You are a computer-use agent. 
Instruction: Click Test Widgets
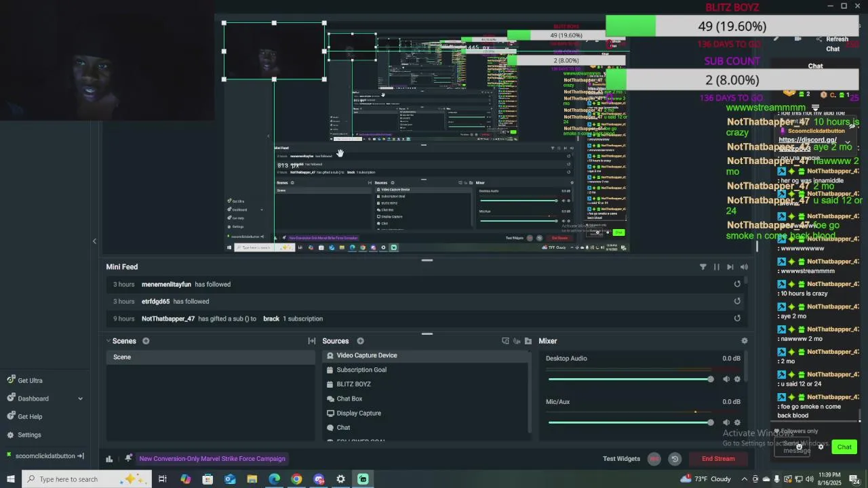621,459
